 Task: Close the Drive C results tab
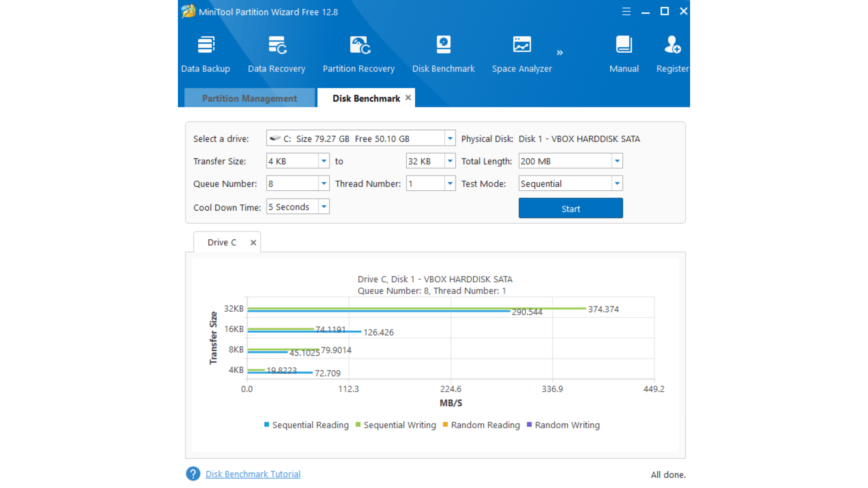point(253,242)
